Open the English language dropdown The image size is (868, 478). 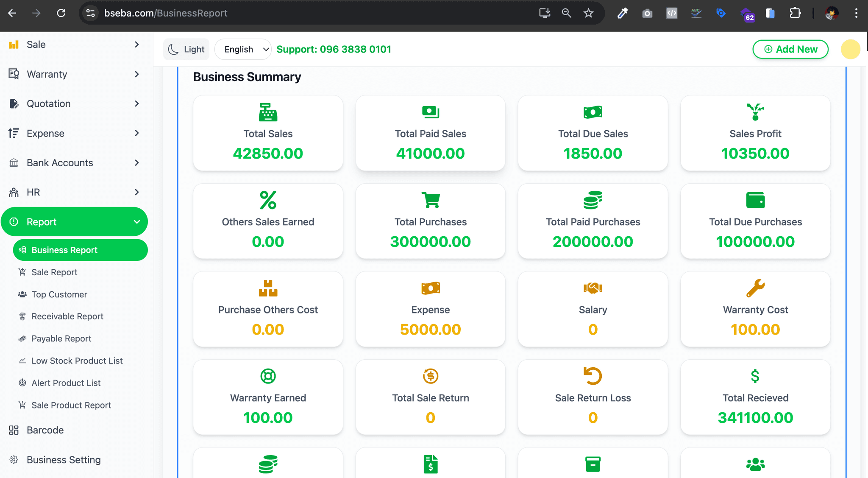243,49
